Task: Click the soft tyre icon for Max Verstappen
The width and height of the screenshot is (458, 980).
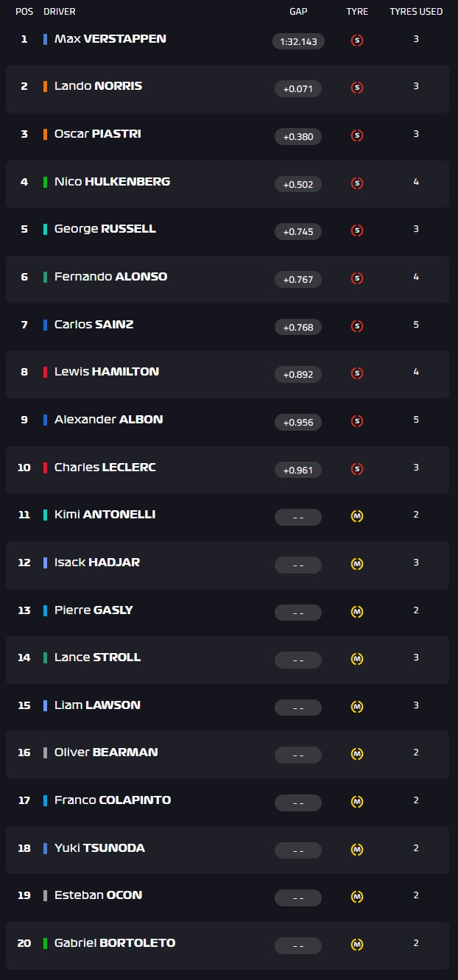Action: [357, 40]
